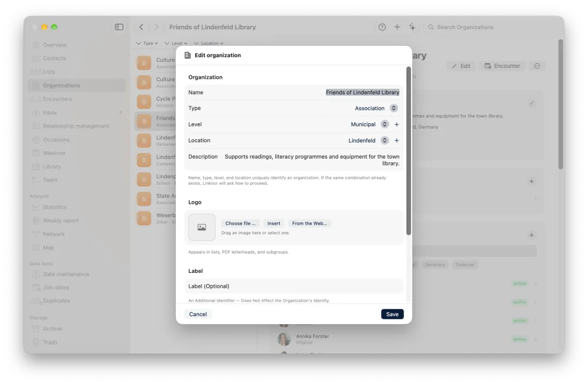Click the Label (Optional) field

pos(294,286)
